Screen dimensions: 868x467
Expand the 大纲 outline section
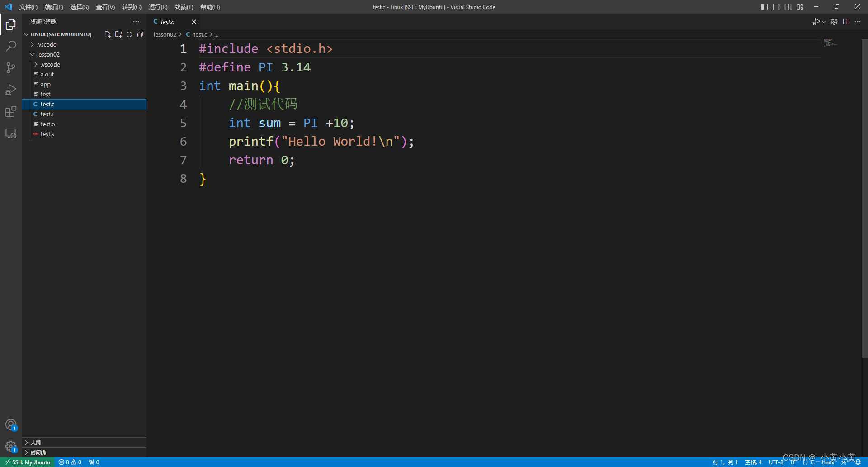click(x=84, y=443)
